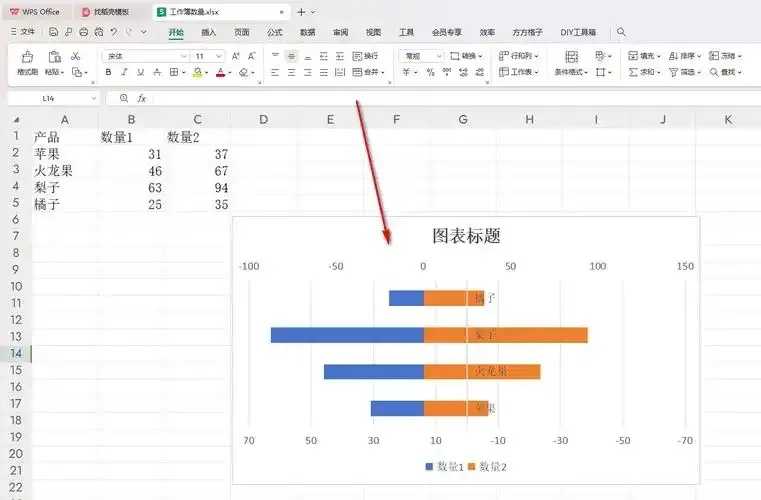Switch to the 数据 Data tab
The height and width of the screenshot is (500, 761).
[307, 32]
